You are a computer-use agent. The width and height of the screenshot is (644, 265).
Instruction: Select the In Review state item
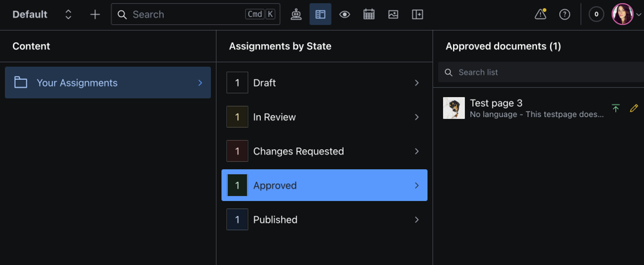pyautogui.click(x=324, y=117)
